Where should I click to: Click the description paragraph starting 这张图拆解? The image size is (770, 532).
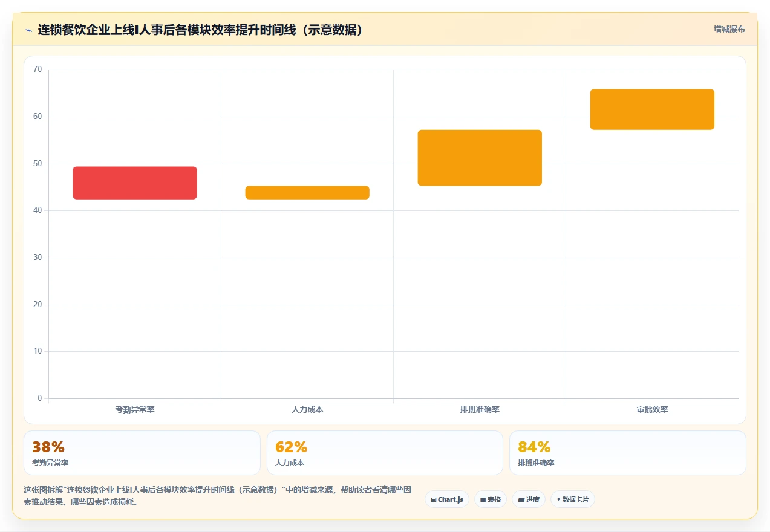218,496
